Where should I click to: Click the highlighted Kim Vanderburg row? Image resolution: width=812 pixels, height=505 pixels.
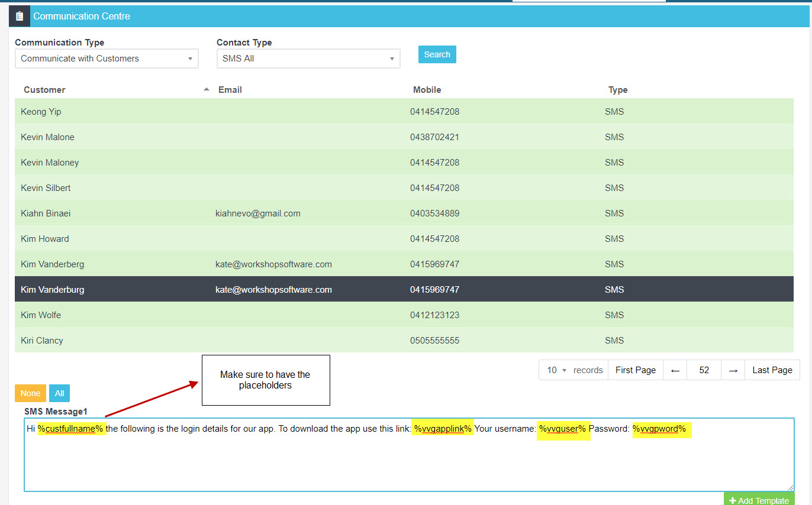404,289
